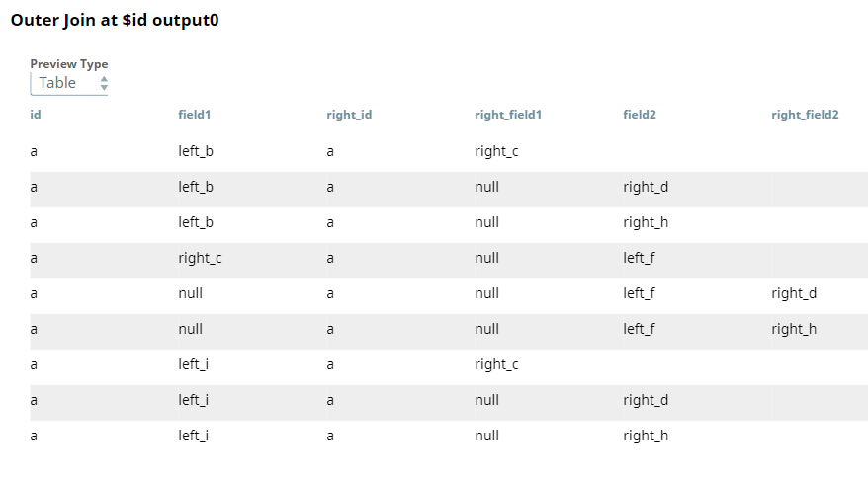Open the Preview Type dropdown showing Table

68,84
